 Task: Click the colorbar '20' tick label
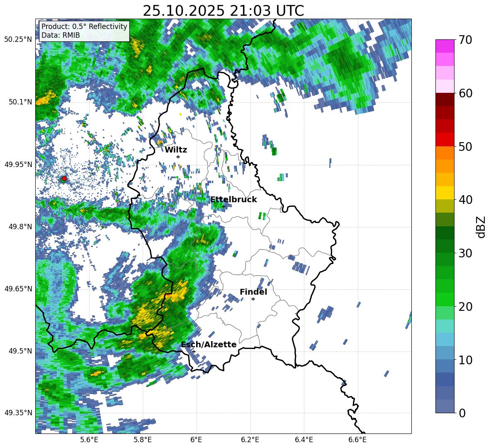click(x=465, y=307)
